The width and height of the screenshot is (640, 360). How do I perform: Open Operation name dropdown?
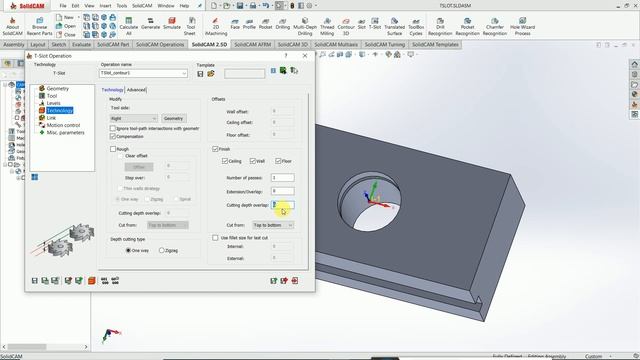coord(184,73)
